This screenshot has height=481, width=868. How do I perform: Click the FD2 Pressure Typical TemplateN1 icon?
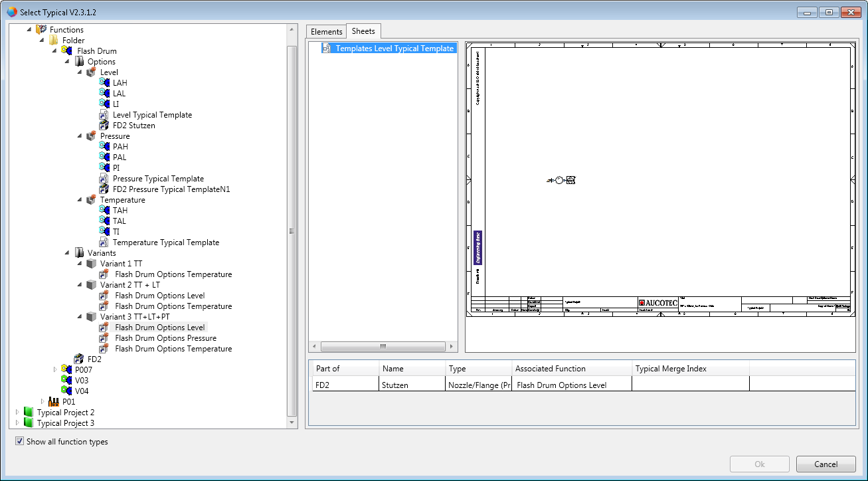click(x=104, y=189)
